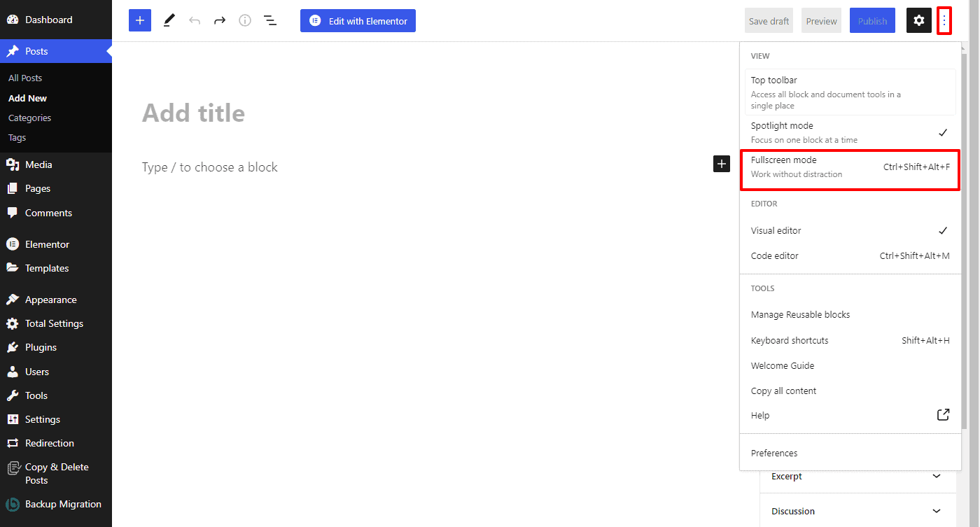Image resolution: width=980 pixels, height=527 pixels.
Task: Click the Add title field
Action: [x=194, y=113]
